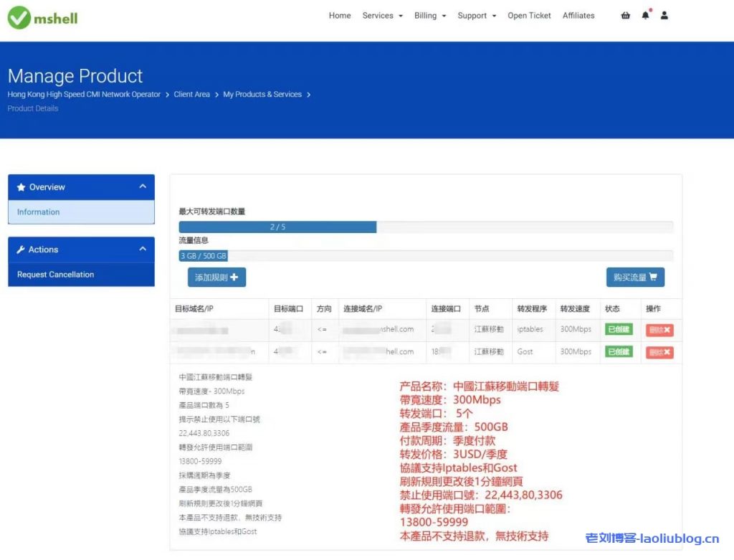Open the user account icon

[664, 16]
